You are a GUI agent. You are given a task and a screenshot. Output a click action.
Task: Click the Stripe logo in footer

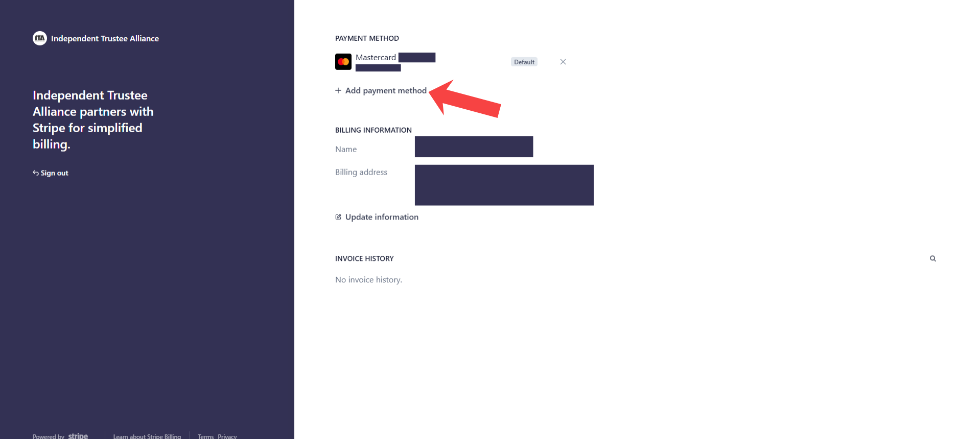tap(78, 435)
